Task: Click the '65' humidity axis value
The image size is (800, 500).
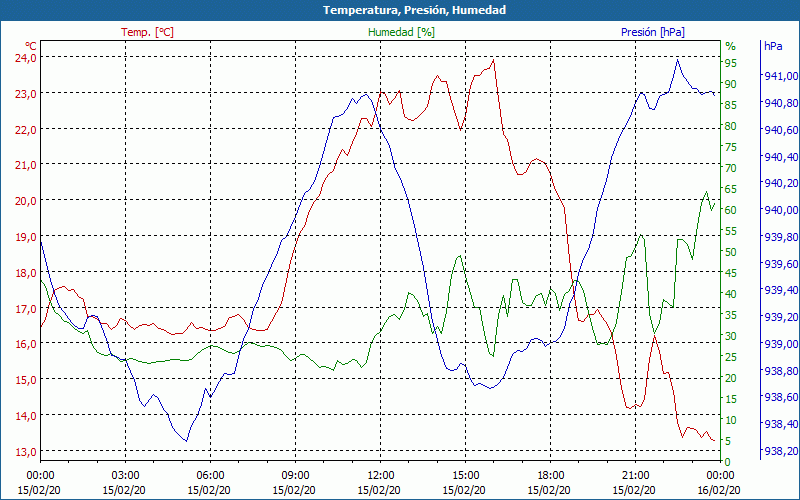Action: tap(731, 189)
